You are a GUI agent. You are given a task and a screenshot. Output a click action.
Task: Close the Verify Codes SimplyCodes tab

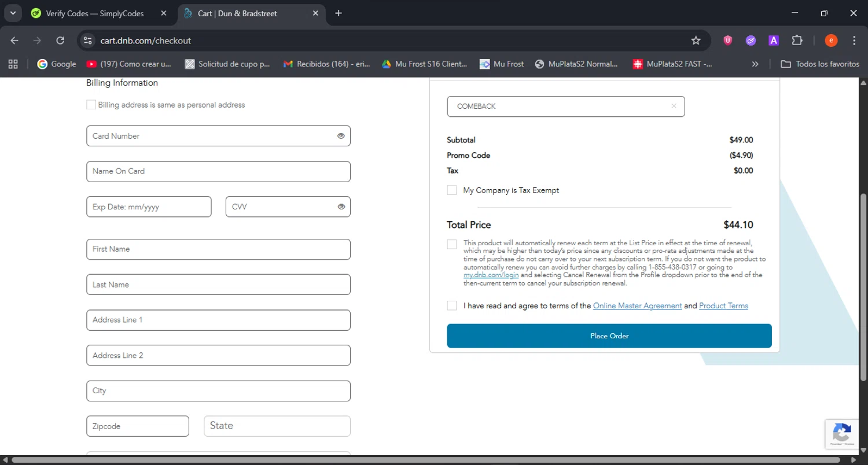(164, 13)
